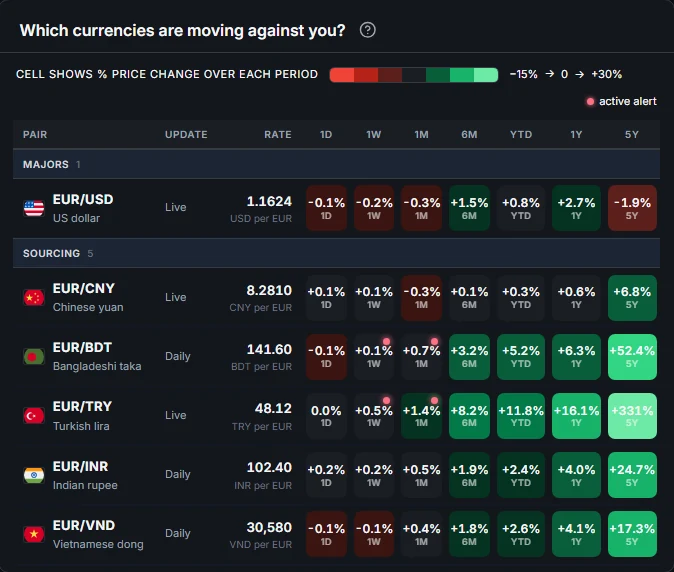This screenshot has width=674, height=572.
Task: Select the EUR/USD 1Y cell showing +2.7%
Action: [576, 208]
